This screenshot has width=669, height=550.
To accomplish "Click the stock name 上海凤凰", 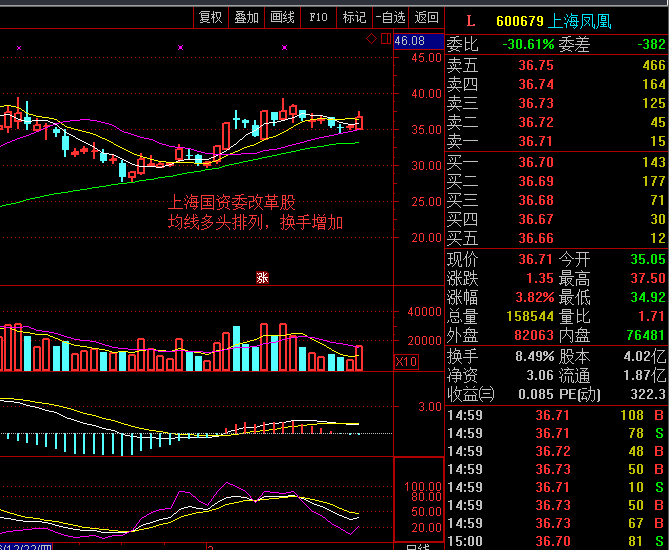I will pyautogui.click(x=579, y=21).
